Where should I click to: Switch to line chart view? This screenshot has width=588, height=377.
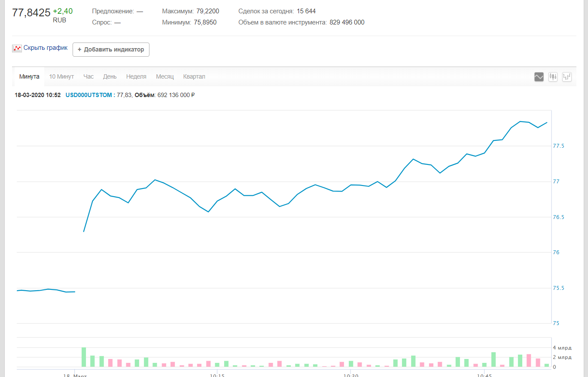pos(539,77)
